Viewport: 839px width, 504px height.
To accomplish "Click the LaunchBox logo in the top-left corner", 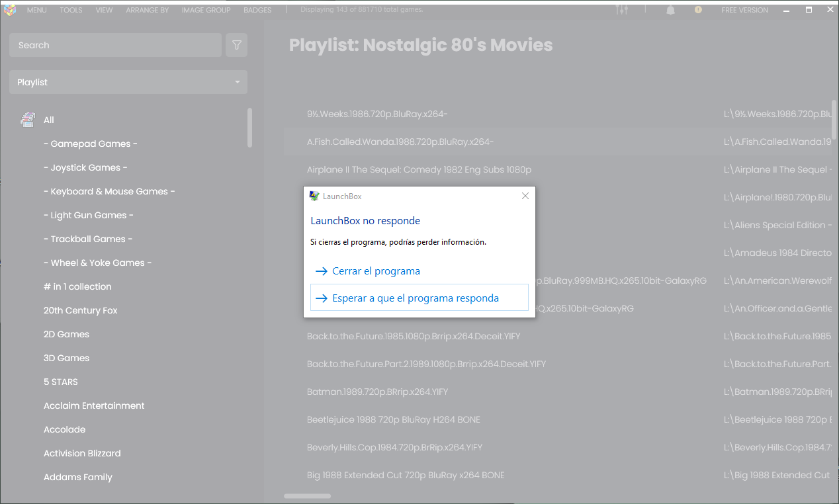I will (x=9, y=10).
